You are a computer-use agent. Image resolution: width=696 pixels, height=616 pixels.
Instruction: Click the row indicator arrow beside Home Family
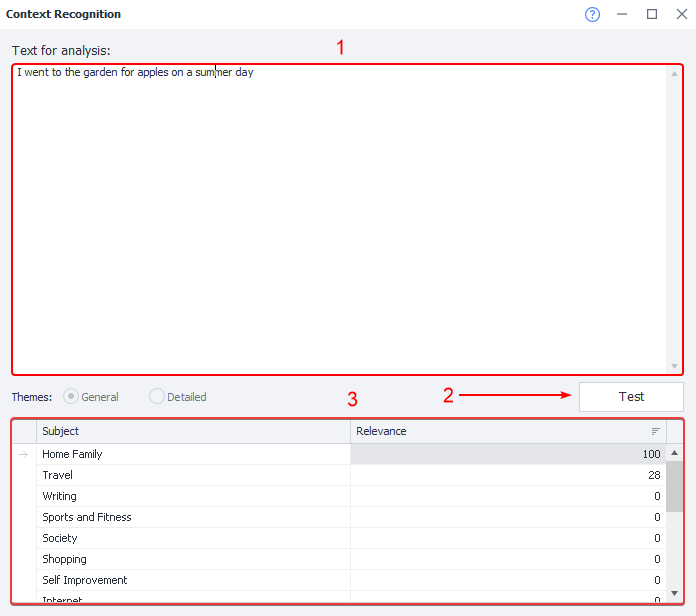coord(24,454)
